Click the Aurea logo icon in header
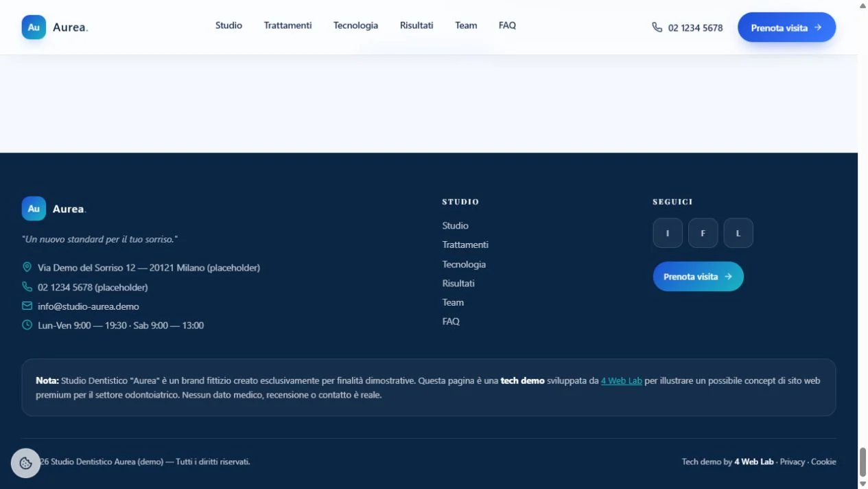868x489 pixels. (x=34, y=27)
